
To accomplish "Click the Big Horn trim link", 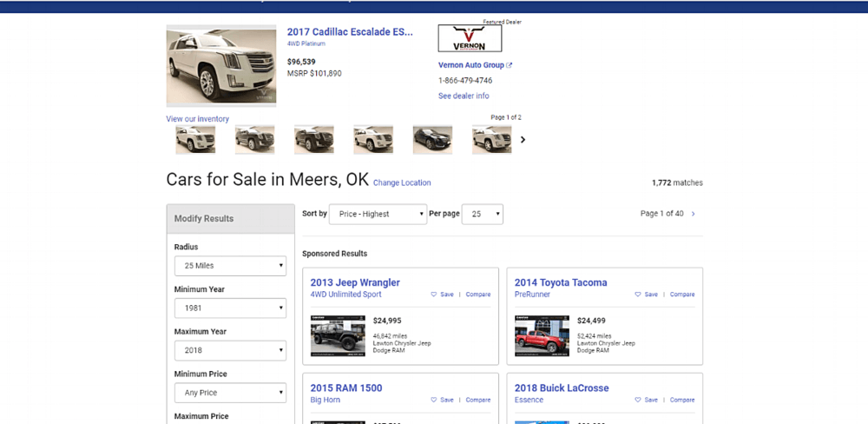I will [325, 400].
